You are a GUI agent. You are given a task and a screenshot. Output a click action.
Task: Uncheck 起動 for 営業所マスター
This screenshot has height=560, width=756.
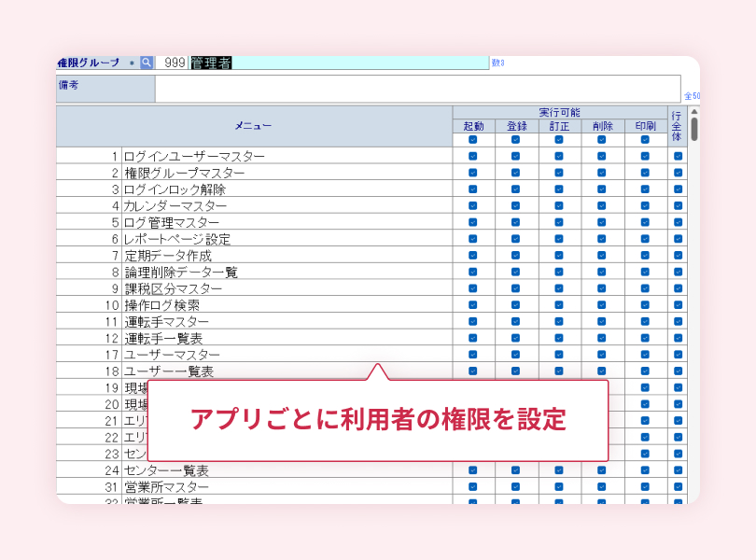click(x=473, y=486)
